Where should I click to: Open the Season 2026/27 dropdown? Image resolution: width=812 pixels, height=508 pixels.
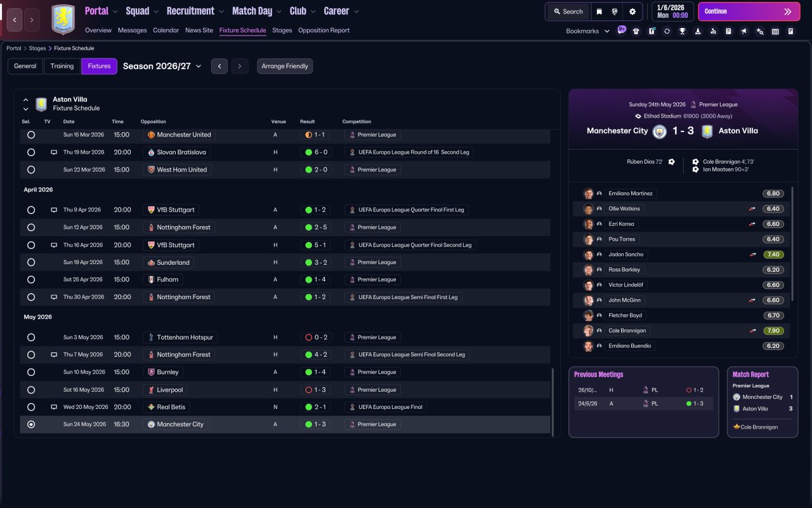[x=162, y=66]
